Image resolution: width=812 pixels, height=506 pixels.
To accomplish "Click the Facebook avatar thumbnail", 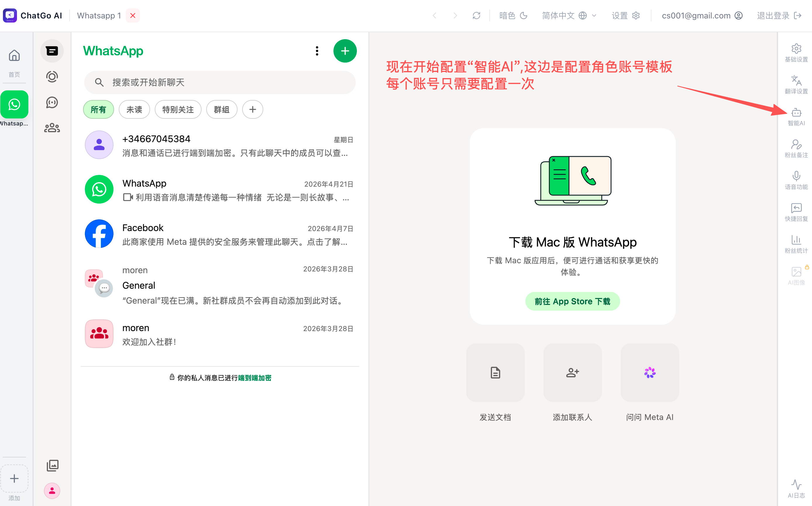I will [99, 234].
